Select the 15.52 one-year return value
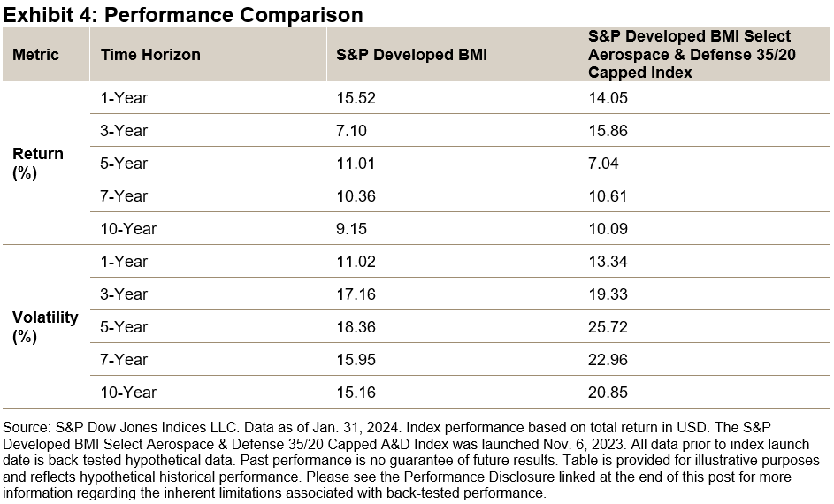The height and width of the screenshot is (504, 834). (x=356, y=98)
